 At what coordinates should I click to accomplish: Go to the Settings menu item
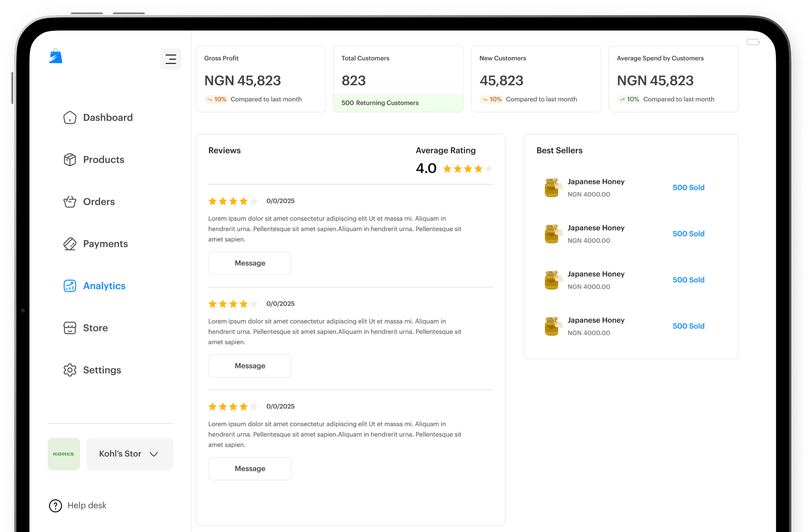click(102, 370)
